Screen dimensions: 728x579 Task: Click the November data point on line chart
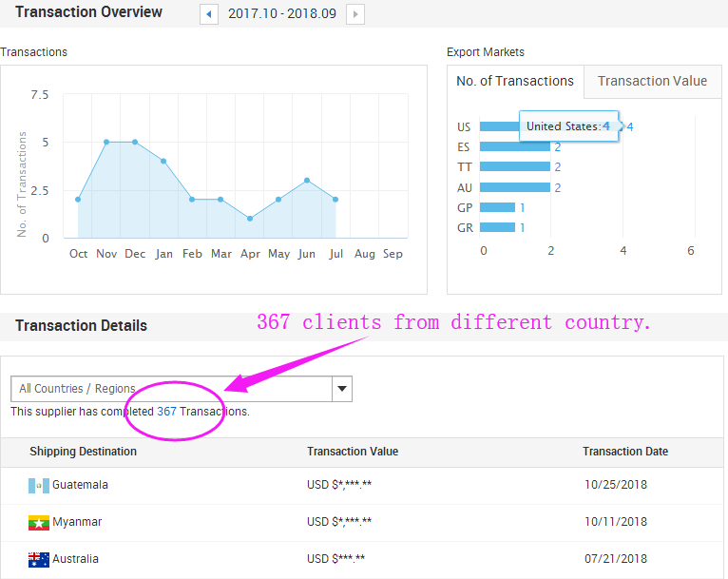coord(106,142)
